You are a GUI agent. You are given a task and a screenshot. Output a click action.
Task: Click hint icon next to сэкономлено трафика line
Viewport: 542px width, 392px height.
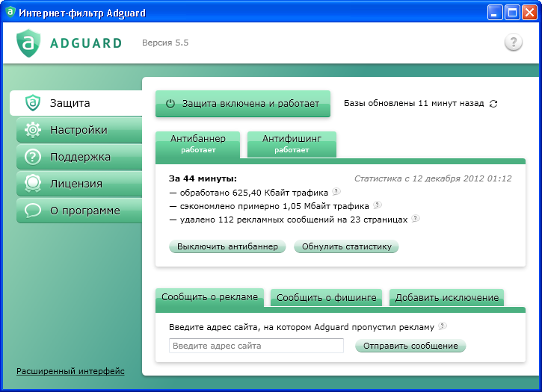point(378,205)
